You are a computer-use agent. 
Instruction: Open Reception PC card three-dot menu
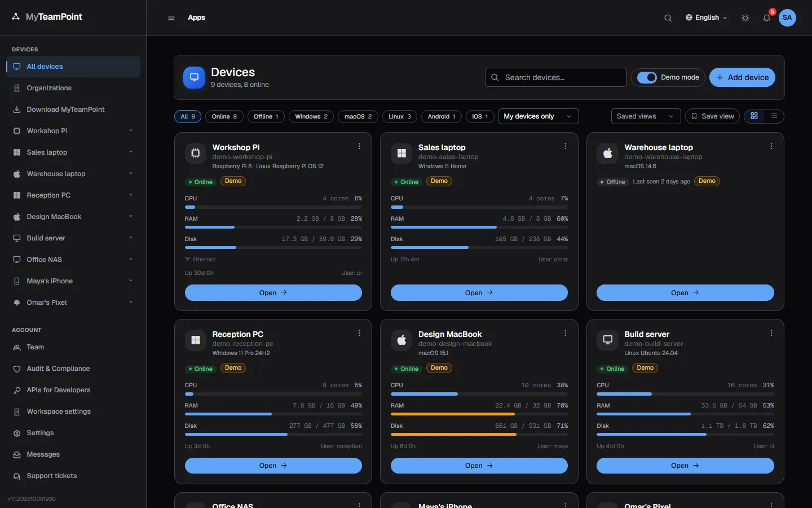[x=359, y=333]
